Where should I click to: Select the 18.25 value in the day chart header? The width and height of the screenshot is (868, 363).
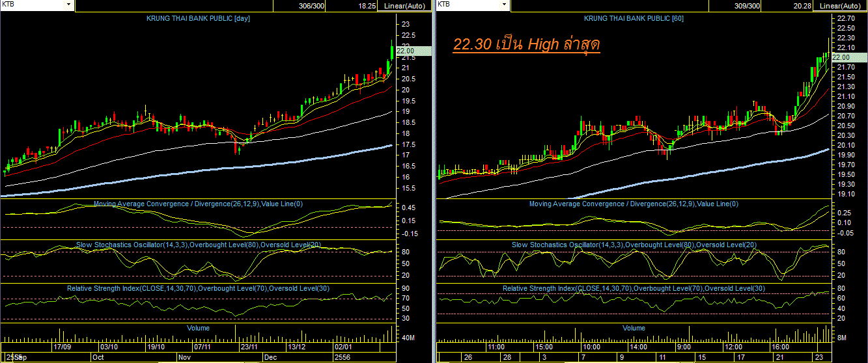coord(367,5)
